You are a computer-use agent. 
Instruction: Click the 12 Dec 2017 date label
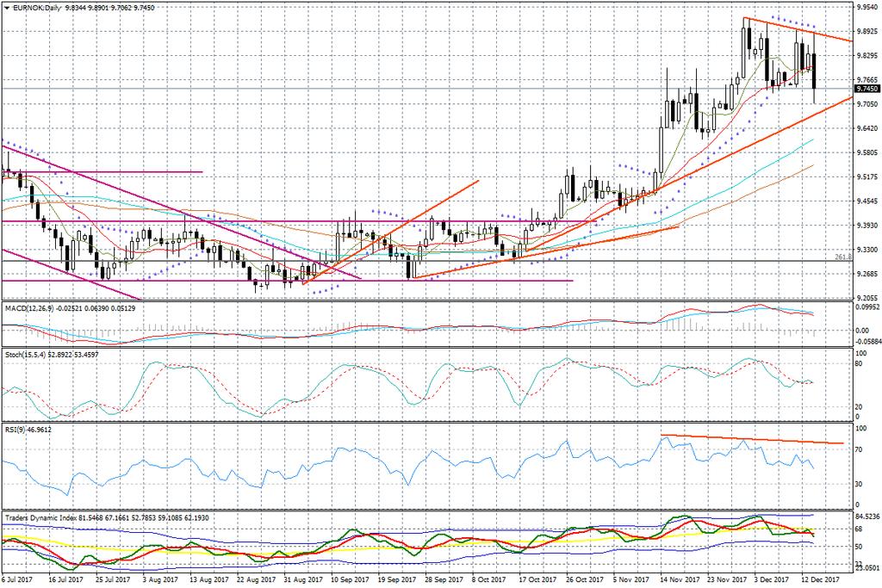pyautogui.click(x=820, y=579)
